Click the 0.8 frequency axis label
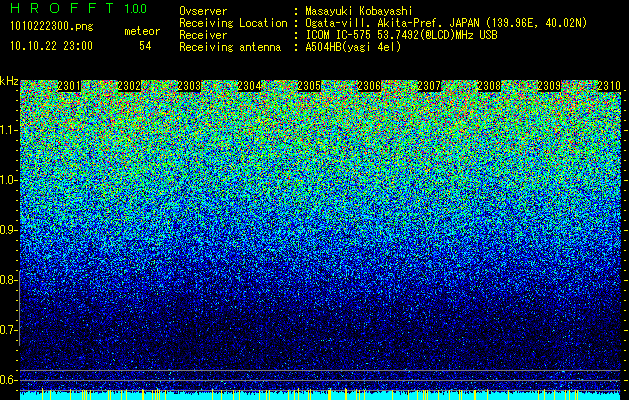This screenshot has height=400, width=629. [x=9, y=280]
